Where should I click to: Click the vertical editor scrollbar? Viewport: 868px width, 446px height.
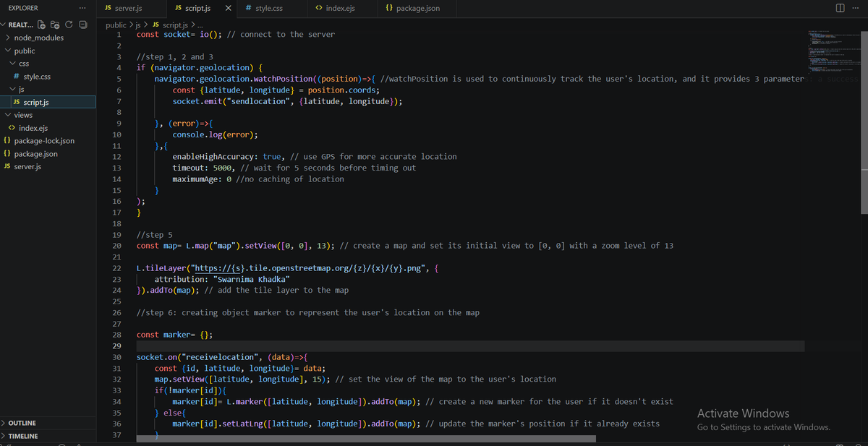863,123
